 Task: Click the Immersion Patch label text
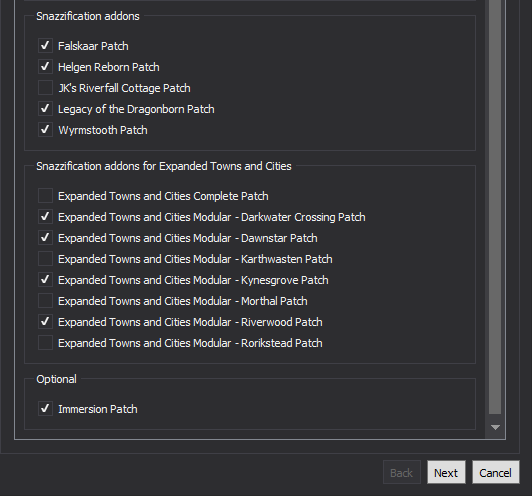98,409
